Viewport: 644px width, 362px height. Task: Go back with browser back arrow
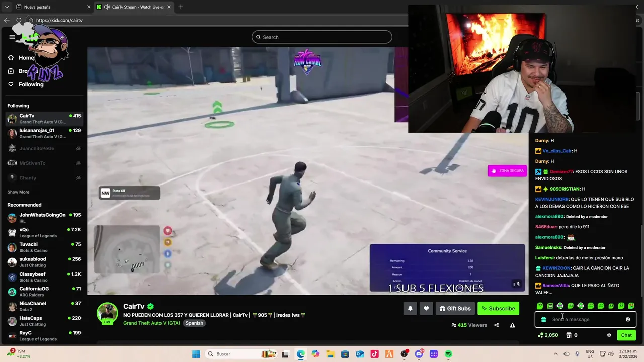click(7, 20)
